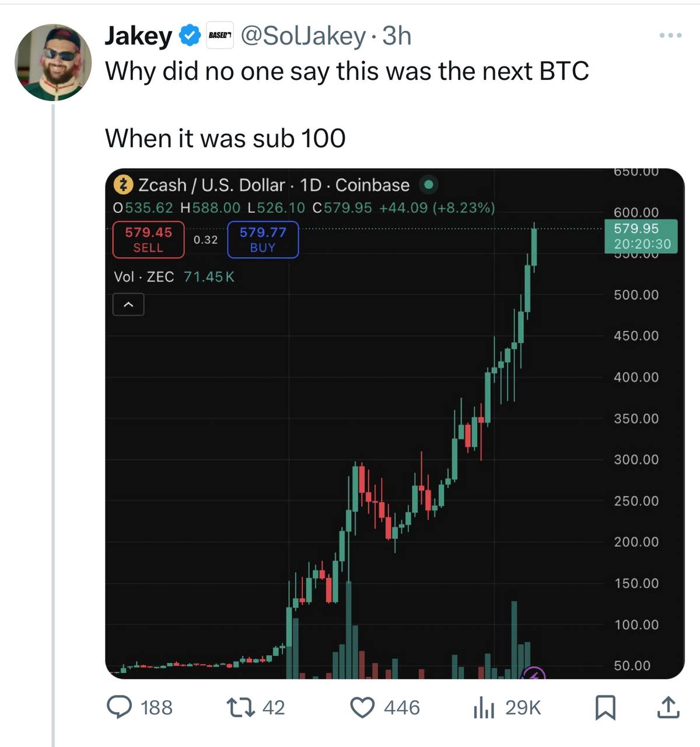Bookmark this tweet
Screen dimensions: 700x747
(605, 707)
